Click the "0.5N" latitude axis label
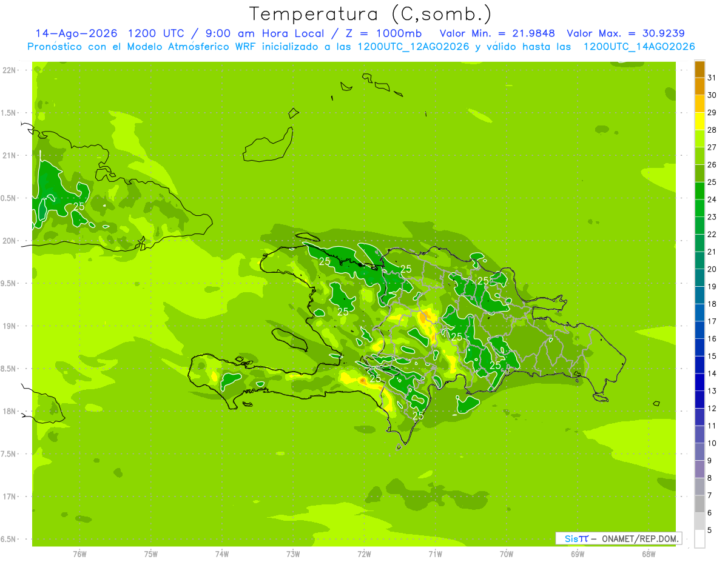This screenshot has width=728, height=562. click(9, 198)
